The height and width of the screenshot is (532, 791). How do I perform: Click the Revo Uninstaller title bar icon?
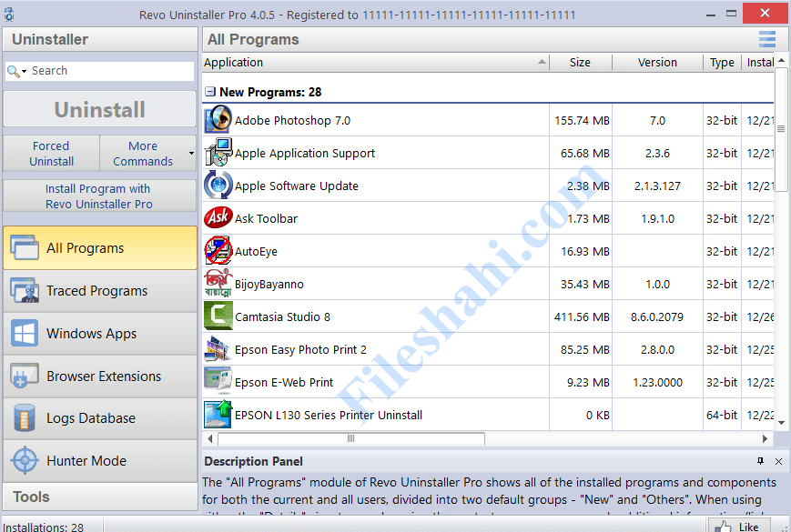(x=9, y=15)
